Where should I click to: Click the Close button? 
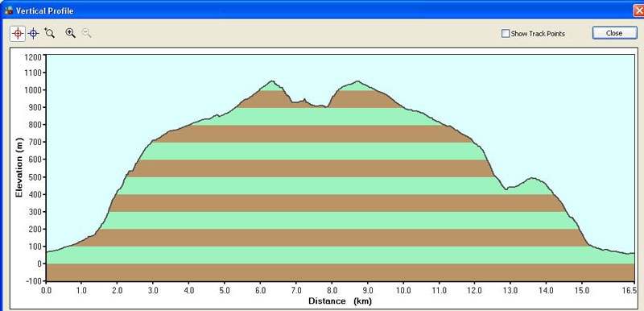(x=614, y=33)
